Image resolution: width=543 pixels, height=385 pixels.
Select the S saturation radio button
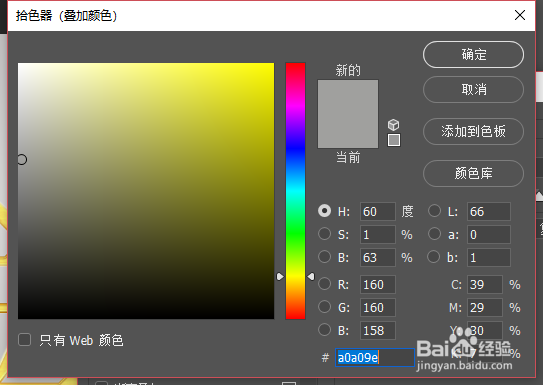click(x=324, y=234)
